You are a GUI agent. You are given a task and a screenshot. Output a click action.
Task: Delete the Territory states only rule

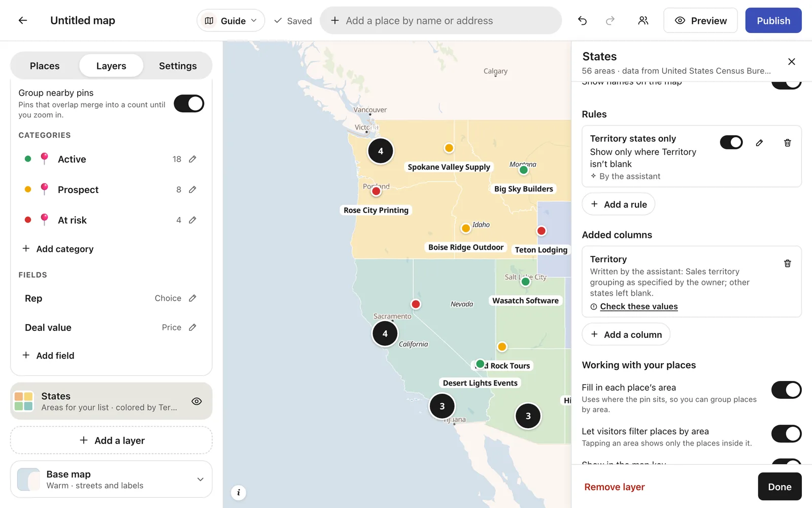(788, 143)
